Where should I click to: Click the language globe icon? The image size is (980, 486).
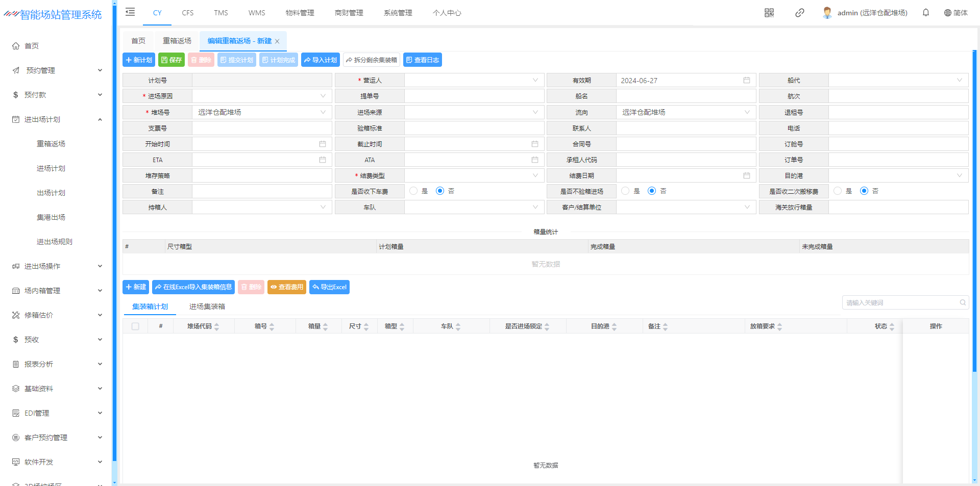(x=947, y=13)
